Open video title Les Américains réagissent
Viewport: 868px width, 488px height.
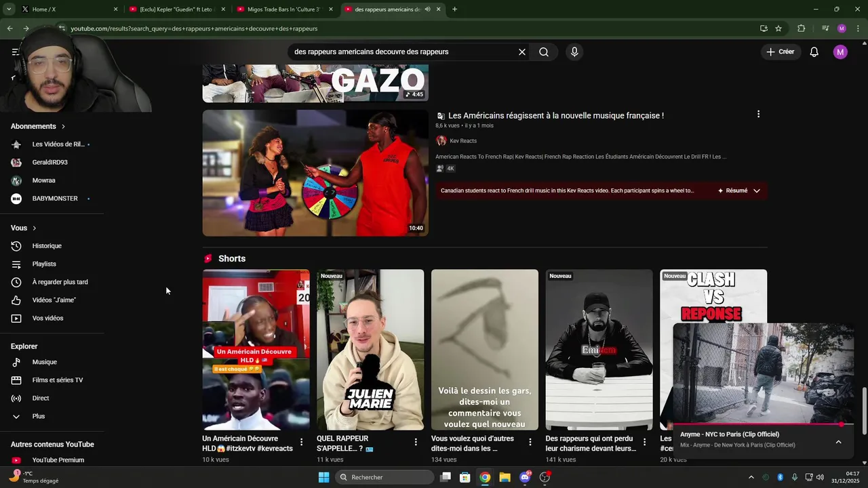[x=556, y=116]
